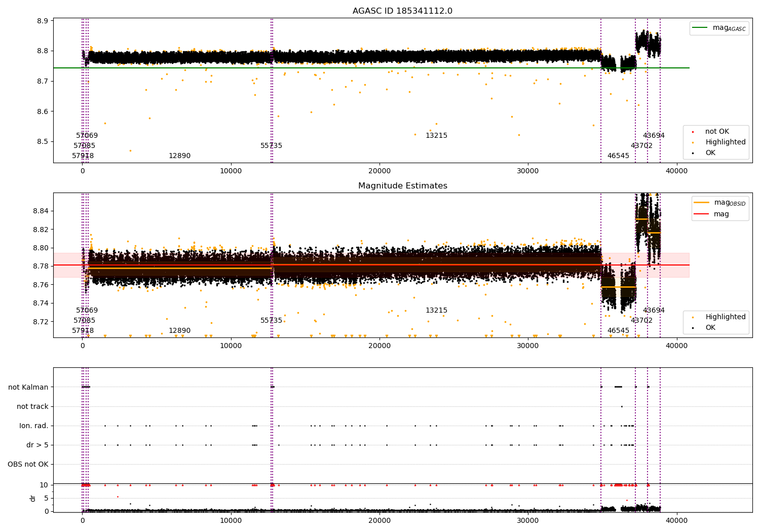Select the mag AGASC legend entry
The image size is (760, 532).
[719, 28]
